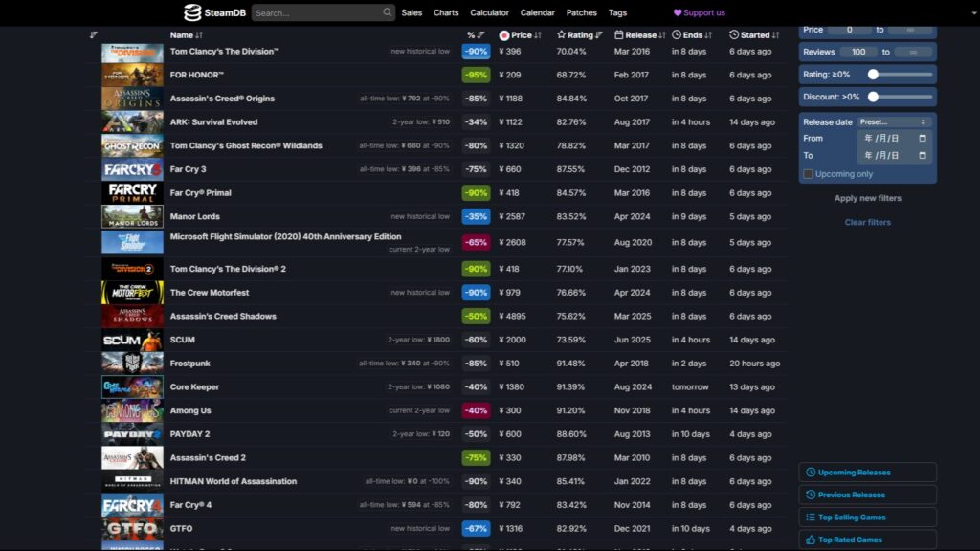Click the sort icon at the table's top-left corner
Screen dimensions: 980x551
[92, 34]
